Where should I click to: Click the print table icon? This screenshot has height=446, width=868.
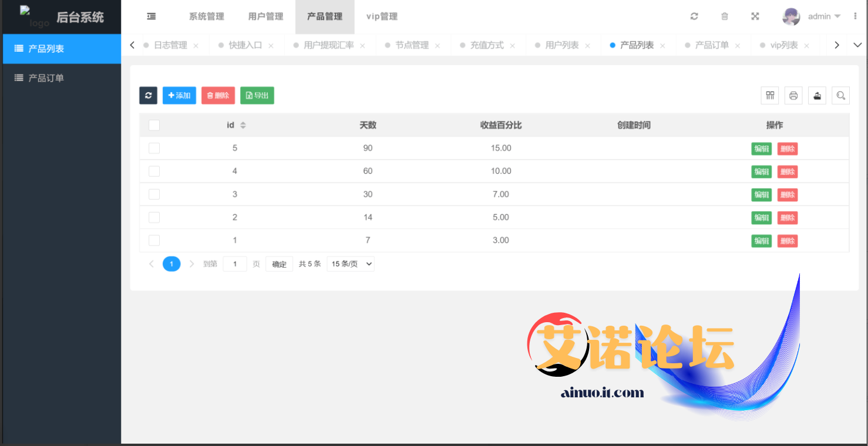[x=793, y=95]
